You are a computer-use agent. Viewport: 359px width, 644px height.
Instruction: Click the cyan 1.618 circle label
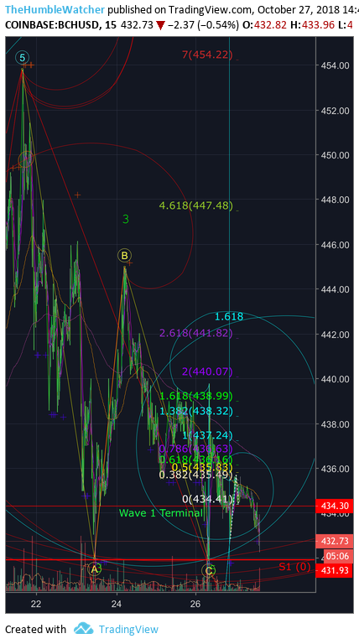[x=229, y=316]
